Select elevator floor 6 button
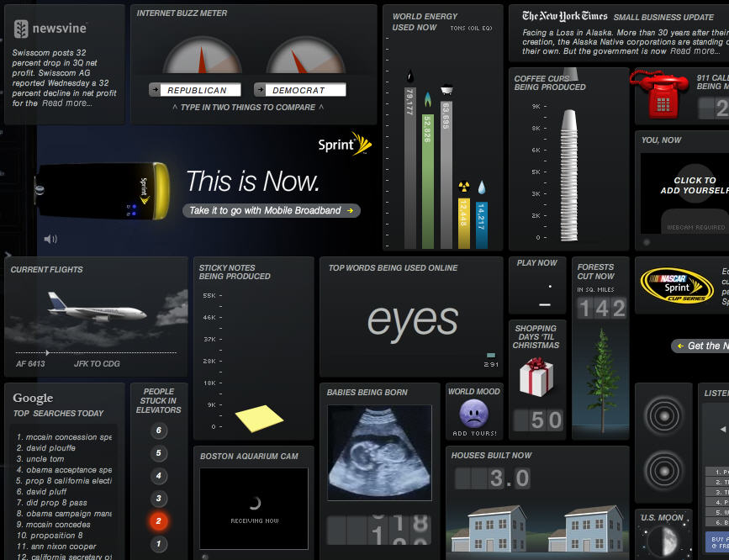This screenshot has height=560, width=729. click(157, 431)
